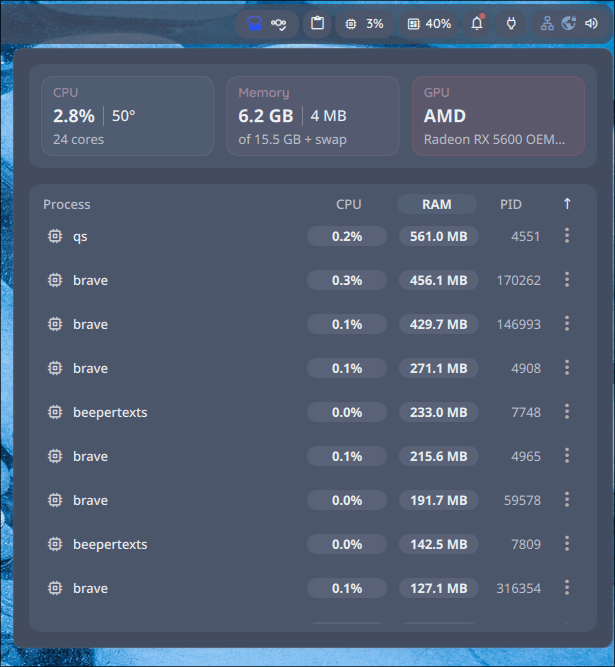Click the chip icon beside the qs process
This screenshot has height=667, width=615.
pos(55,236)
